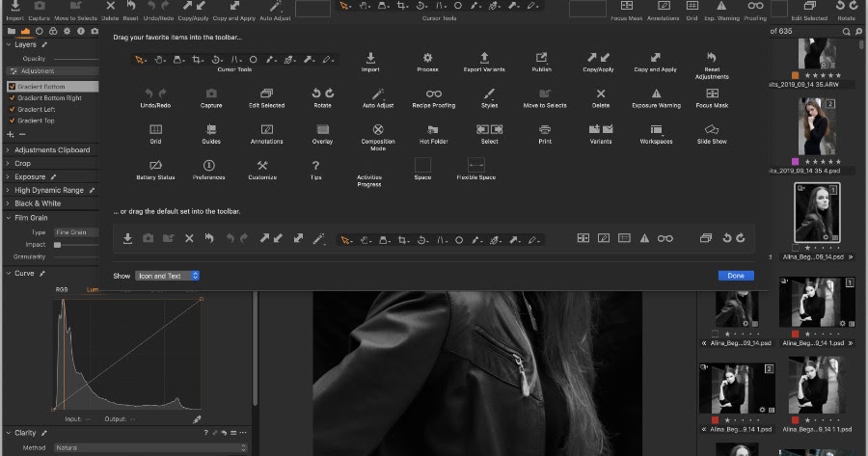The width and height of the screenshot is (868, 456).
Task: Expand the Exposure panel
Action: click(8, 176)
